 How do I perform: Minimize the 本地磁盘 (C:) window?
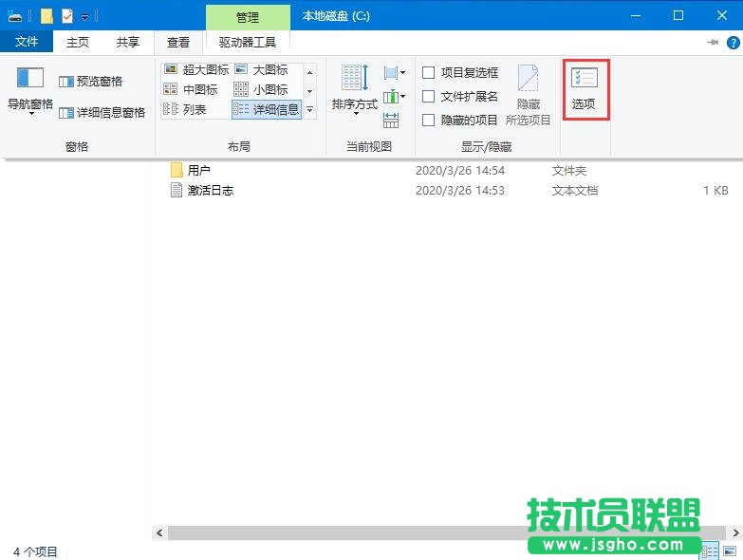[x=636, y=15]
